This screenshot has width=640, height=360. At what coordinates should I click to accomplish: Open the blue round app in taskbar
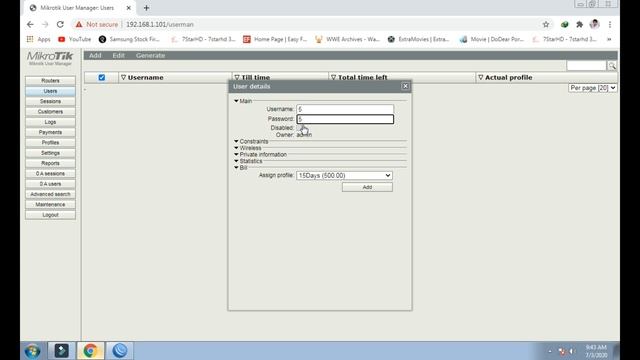point(120,351)
